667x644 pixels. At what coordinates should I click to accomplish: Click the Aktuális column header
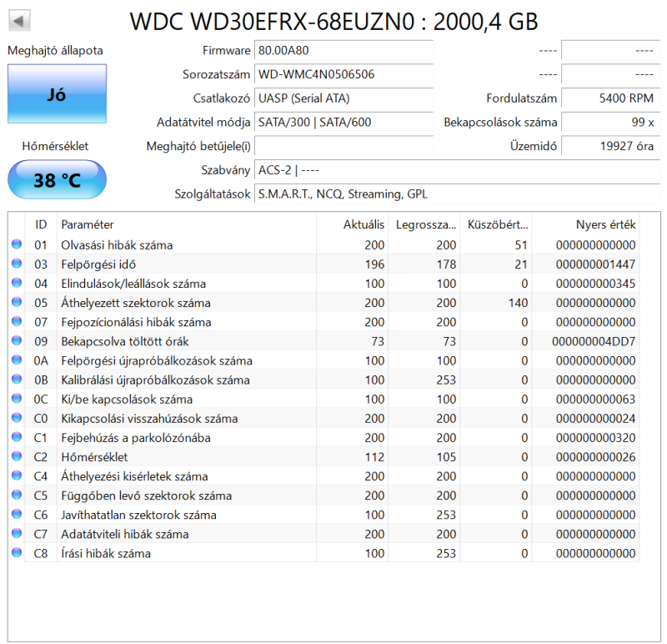(x=352, y=224)
